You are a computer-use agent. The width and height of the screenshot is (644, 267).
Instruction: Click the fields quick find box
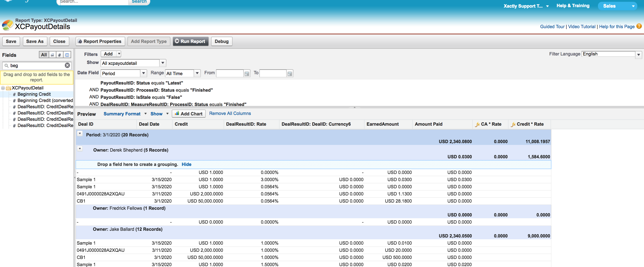[36, 65]
